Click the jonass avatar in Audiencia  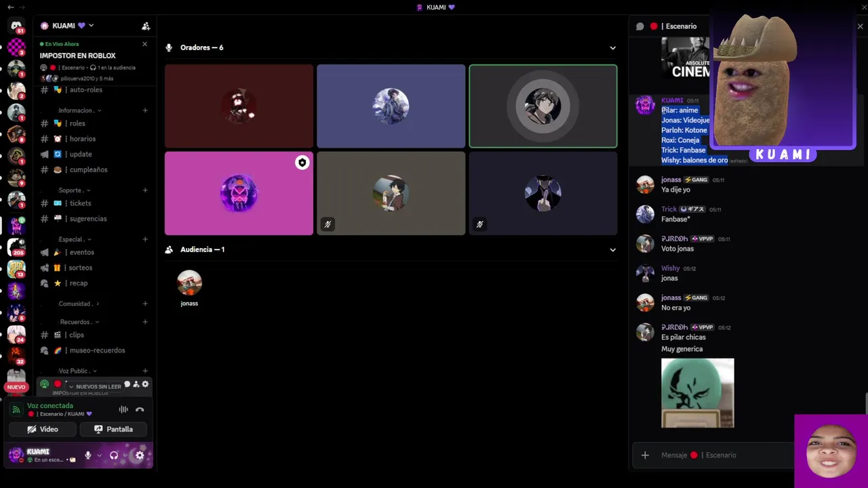189,283
